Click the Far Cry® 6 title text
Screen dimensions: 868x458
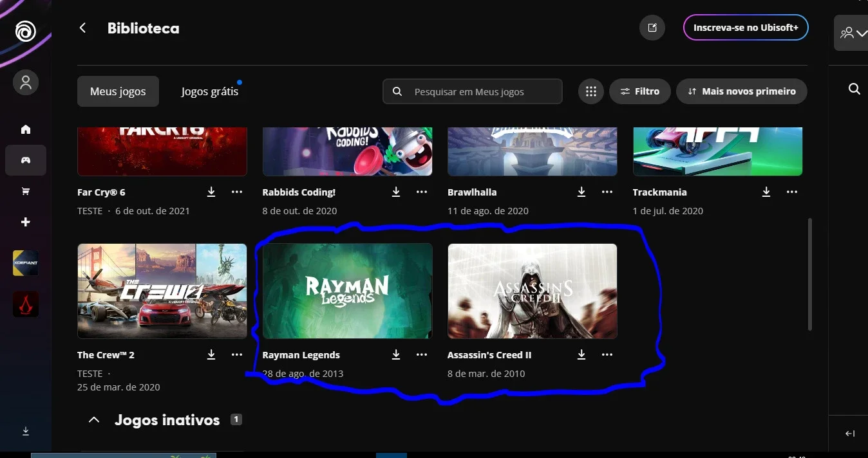(x=101, y=192)
